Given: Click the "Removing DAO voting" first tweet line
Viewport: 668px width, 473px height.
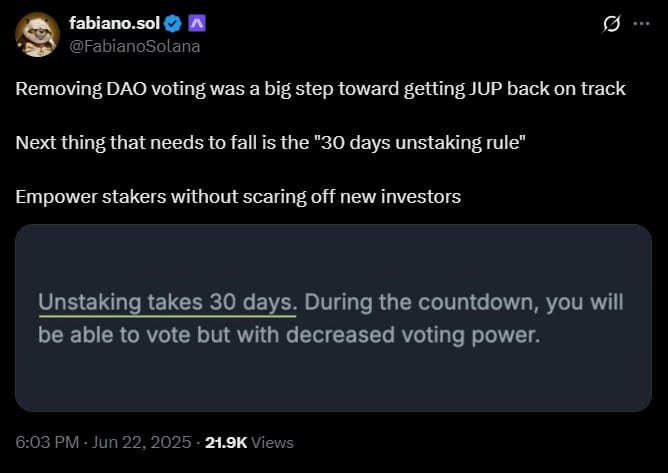Looking at the screenshot, I should (320, 89).
